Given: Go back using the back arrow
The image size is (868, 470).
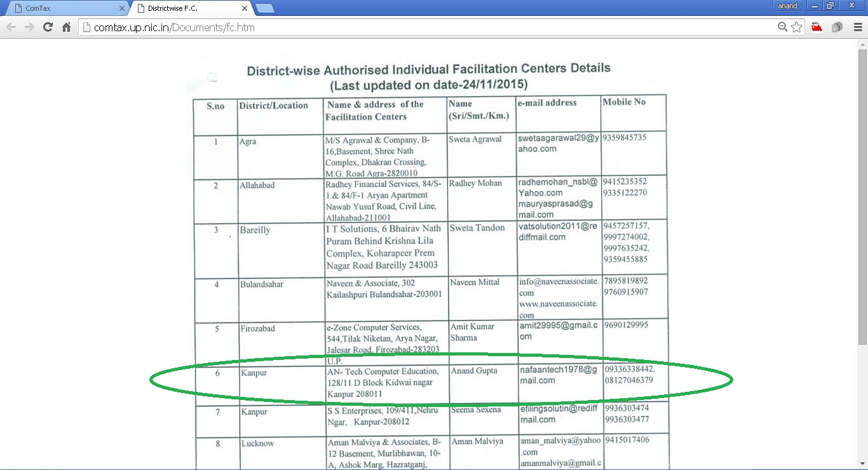Looking at the screenshot, I should tap(11, 27).
